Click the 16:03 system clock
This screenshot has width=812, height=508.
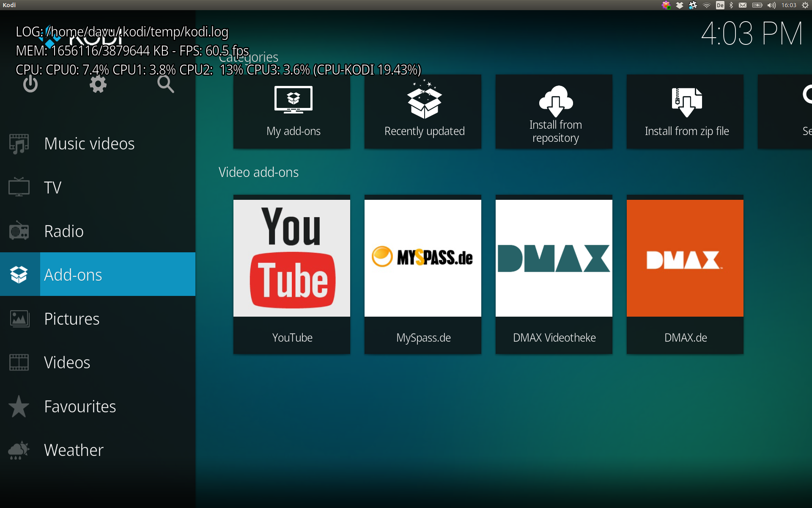click(789, 5)
